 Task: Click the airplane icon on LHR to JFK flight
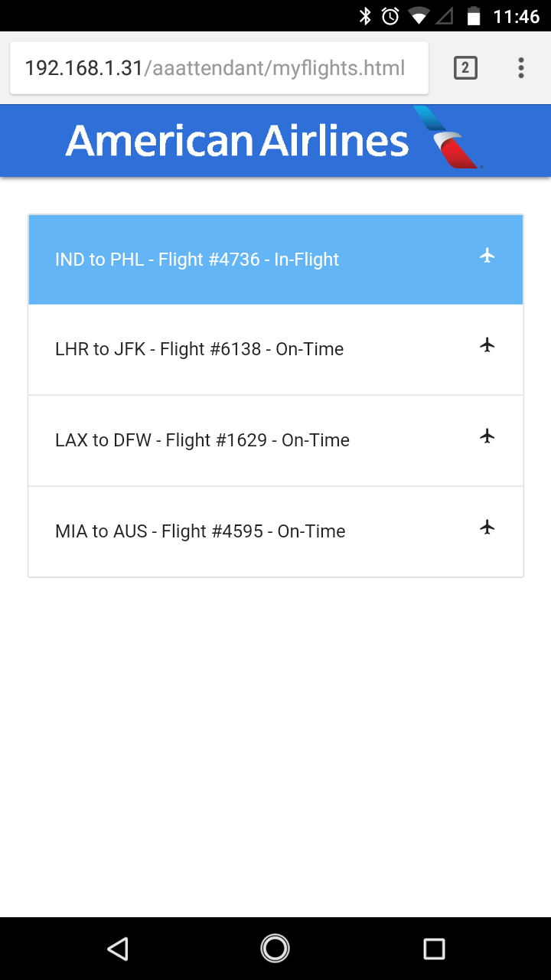pos(487,345)
